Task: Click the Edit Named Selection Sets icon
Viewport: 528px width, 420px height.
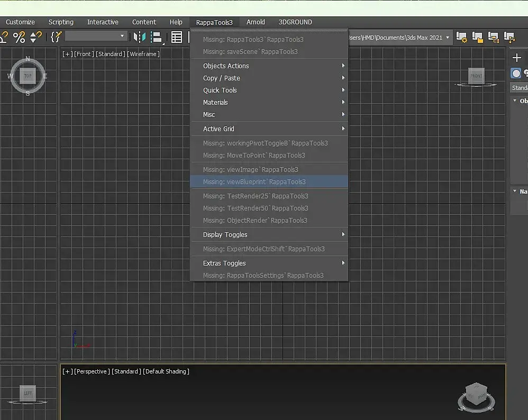Action: point(56,37)
